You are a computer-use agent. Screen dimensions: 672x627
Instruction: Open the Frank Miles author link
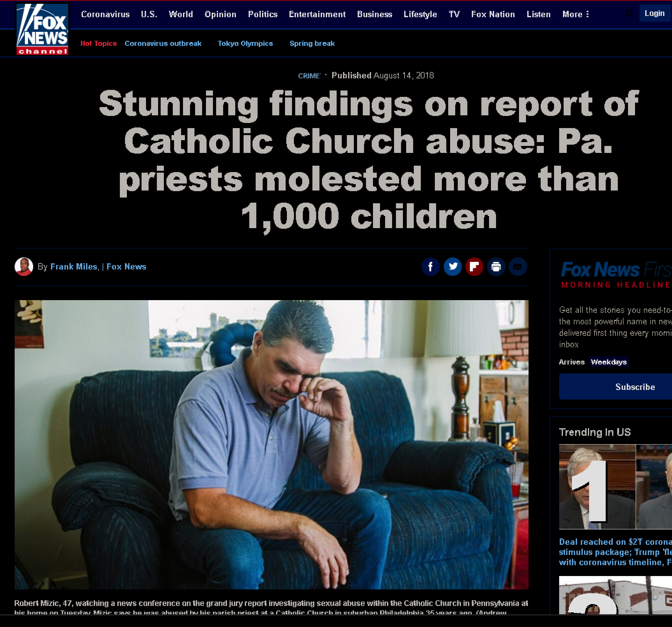pyautogui.click(x=74, y=267)
